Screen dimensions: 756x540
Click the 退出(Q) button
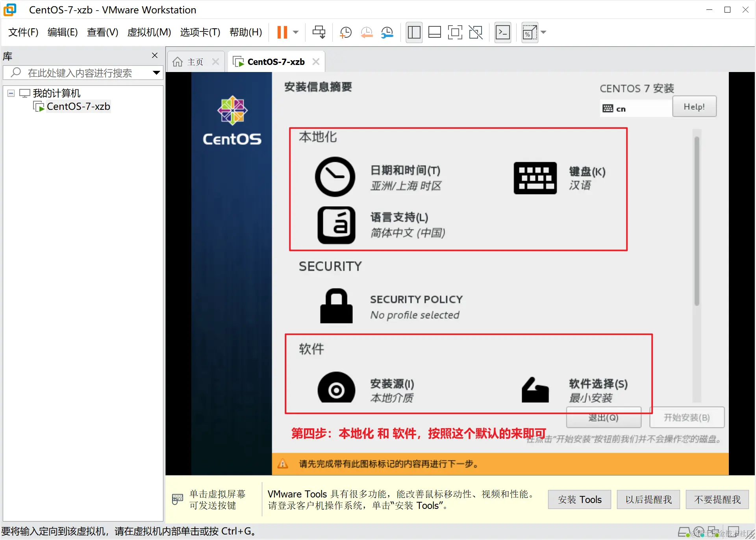pyautogui.click(x=604, y=418)
